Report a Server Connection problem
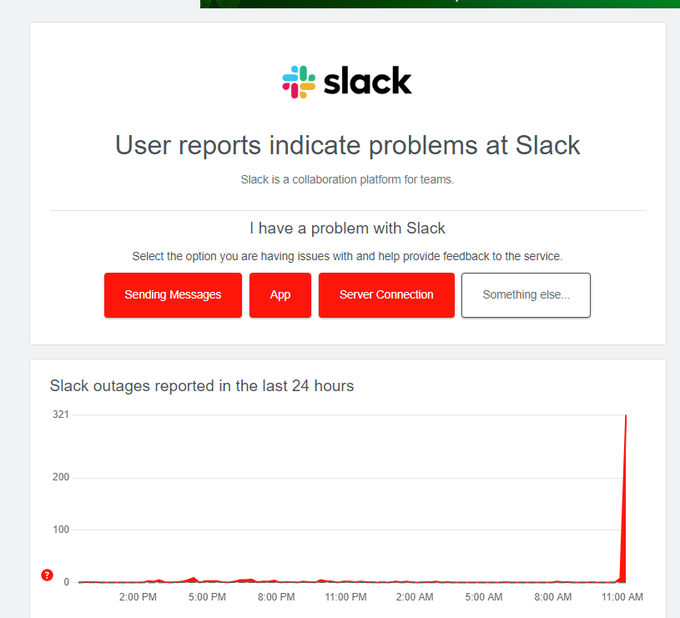Viewport: 680px width, 618px height. click(x=386, y=295)
